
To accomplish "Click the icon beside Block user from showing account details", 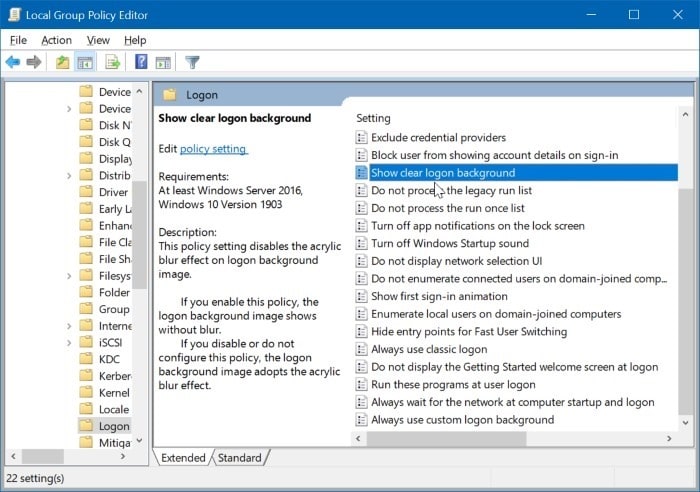I will tap(361, 155).
